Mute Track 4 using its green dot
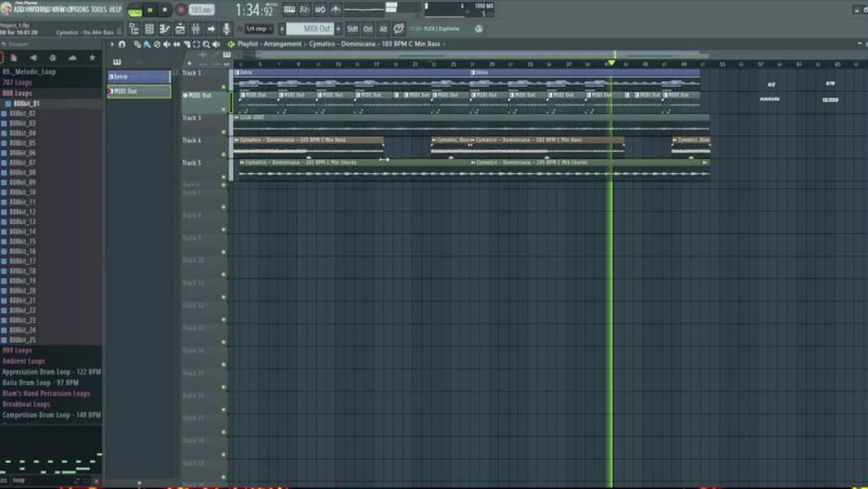 click(x=223, y=154)
